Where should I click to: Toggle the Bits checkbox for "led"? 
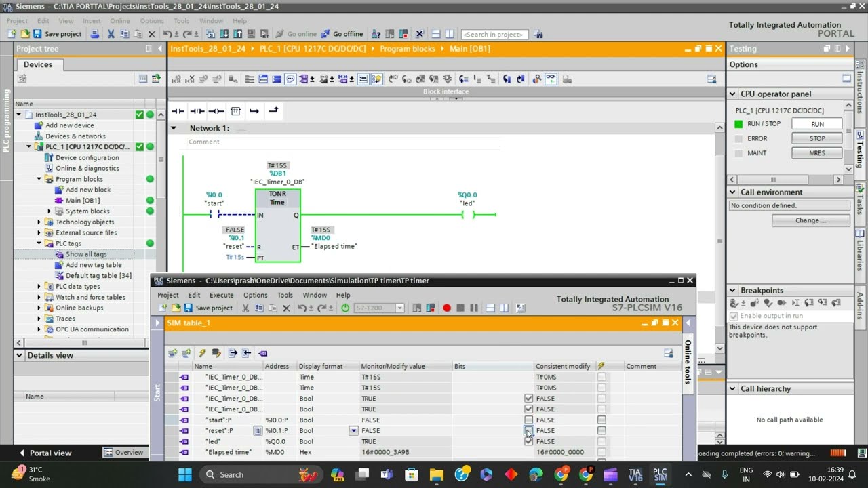point(529,441)
